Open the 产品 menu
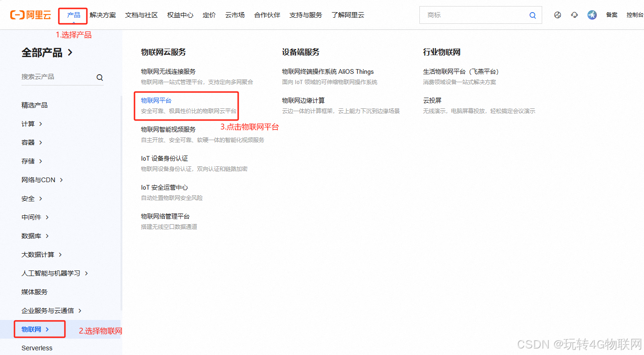 point(74,15)
